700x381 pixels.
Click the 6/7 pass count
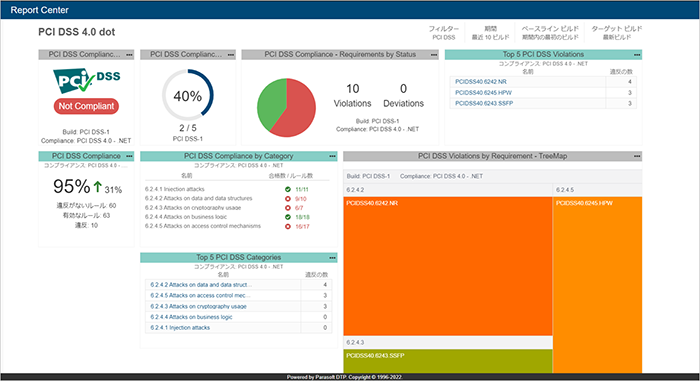(299, 208)
